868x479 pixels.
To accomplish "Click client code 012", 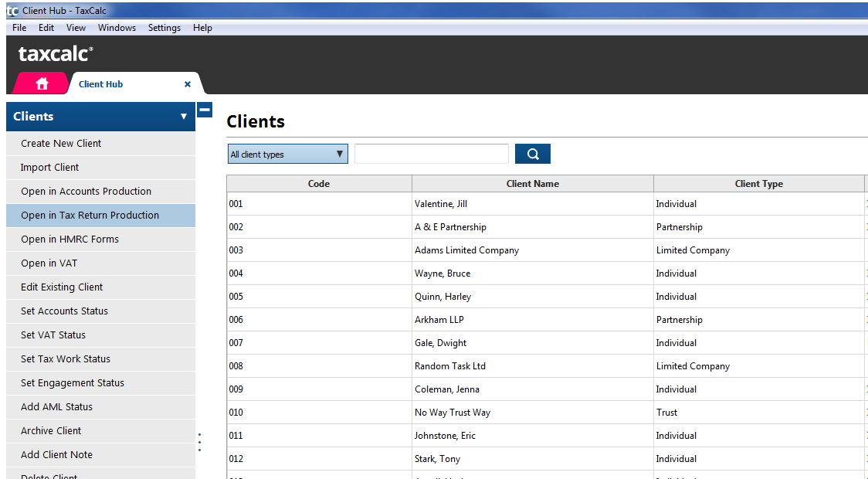I will point(236,459).
